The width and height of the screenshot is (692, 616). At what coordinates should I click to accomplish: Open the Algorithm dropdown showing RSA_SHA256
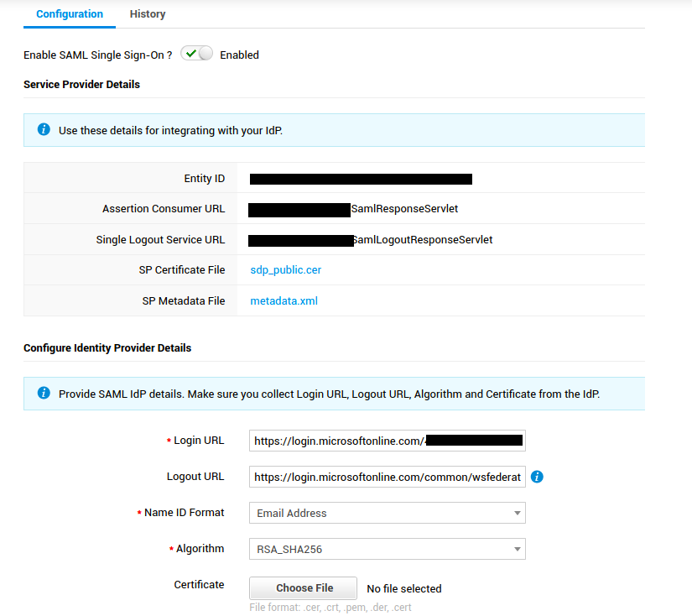(387, 550)
